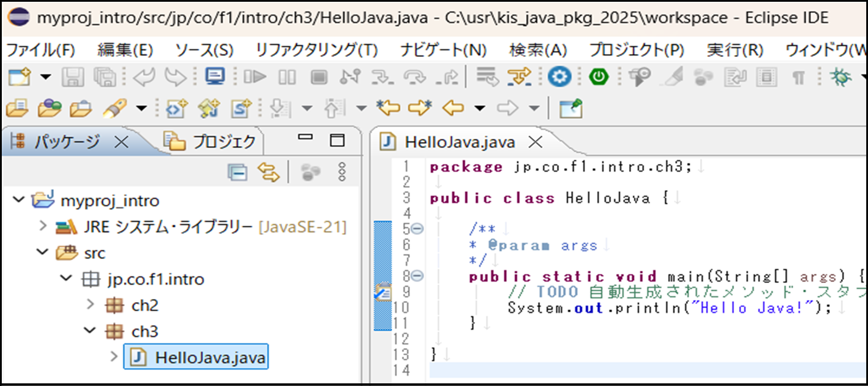The height and width of the screenshot is (386, 868).
Task: Click the Resume debug icon
Action: click(x=255, y=77)
